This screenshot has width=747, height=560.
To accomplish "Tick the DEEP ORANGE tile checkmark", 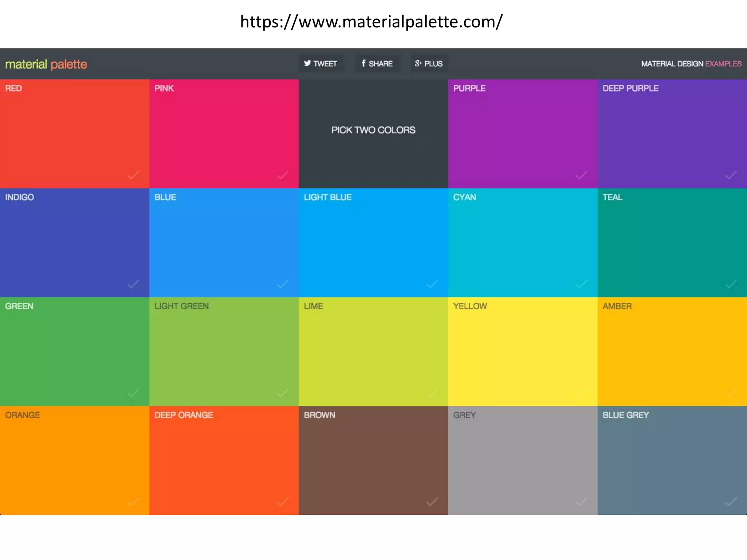I will (283, 502).
